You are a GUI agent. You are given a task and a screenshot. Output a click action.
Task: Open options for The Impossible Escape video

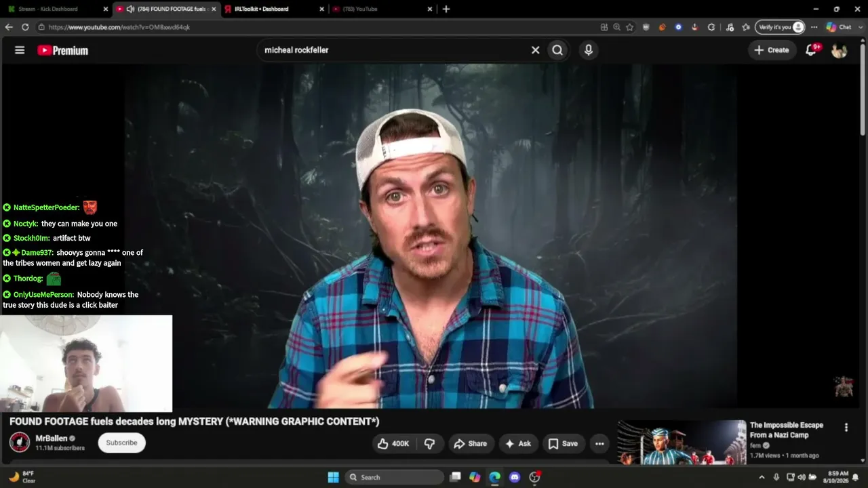846,427
